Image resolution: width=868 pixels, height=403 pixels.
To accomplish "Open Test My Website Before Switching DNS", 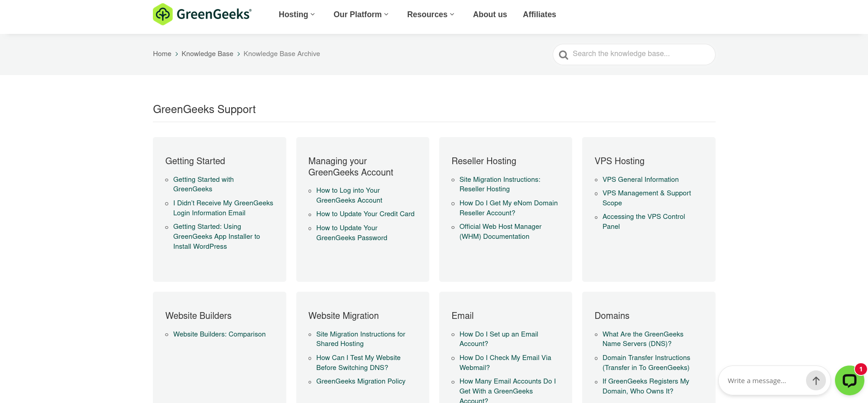I will (x=358, y=363).
